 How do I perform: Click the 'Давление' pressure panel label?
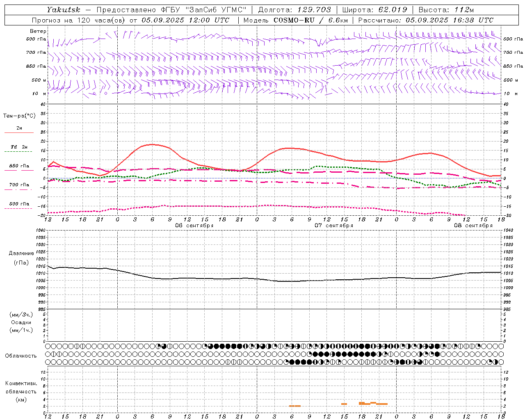pos(21,253)
